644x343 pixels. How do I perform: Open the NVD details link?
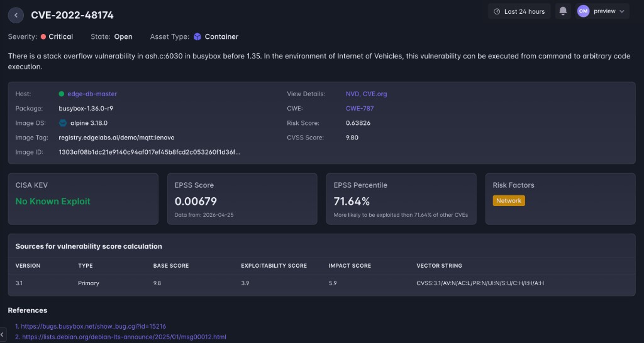tap(352, 94)
